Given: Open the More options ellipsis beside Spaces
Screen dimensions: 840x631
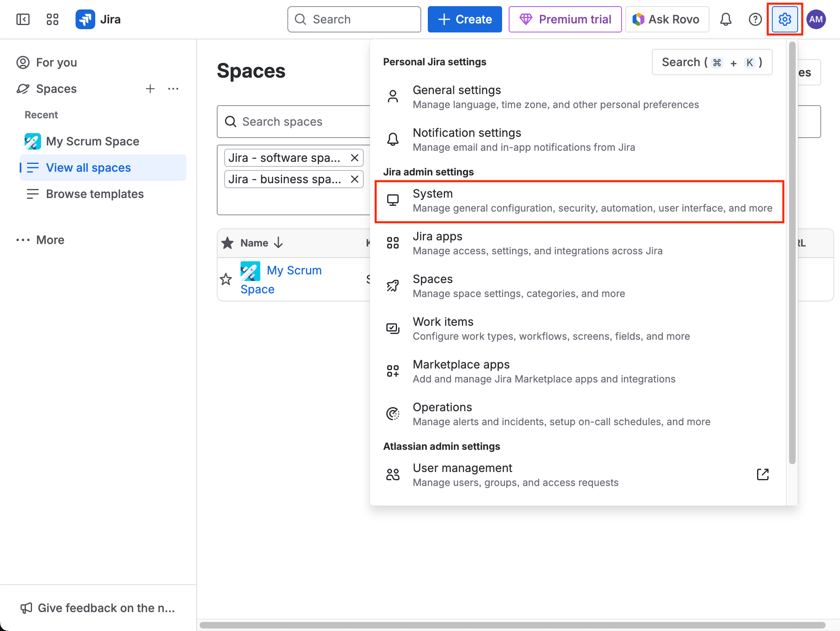Looking at the screenshot, I should point(173,89).
